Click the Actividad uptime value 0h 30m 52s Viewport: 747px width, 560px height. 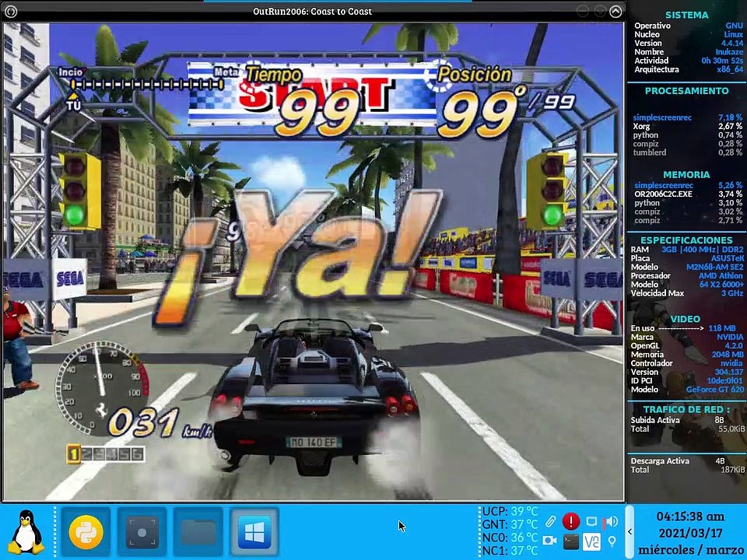tap(722, 61)
